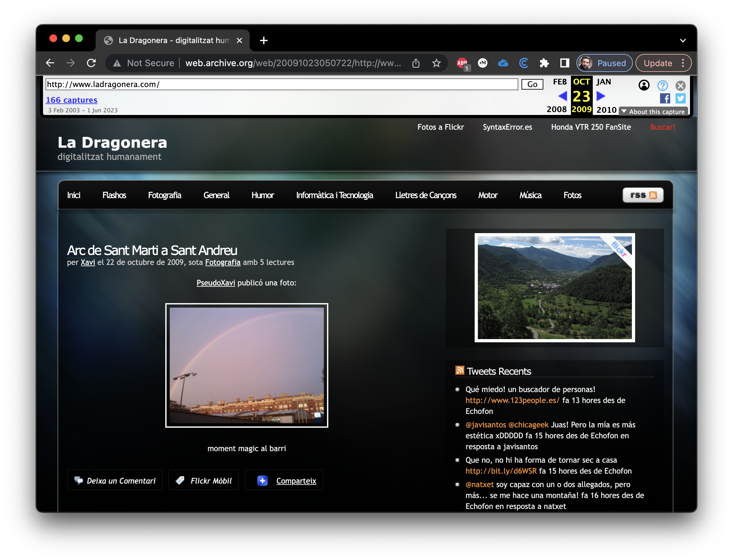Click the Wayback URL input field

(281, 84)
